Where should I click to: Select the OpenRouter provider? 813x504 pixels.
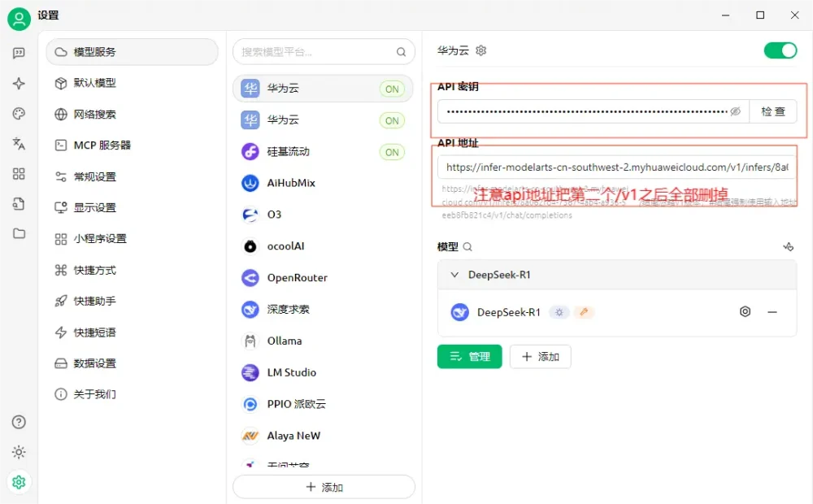click(323, 278)
